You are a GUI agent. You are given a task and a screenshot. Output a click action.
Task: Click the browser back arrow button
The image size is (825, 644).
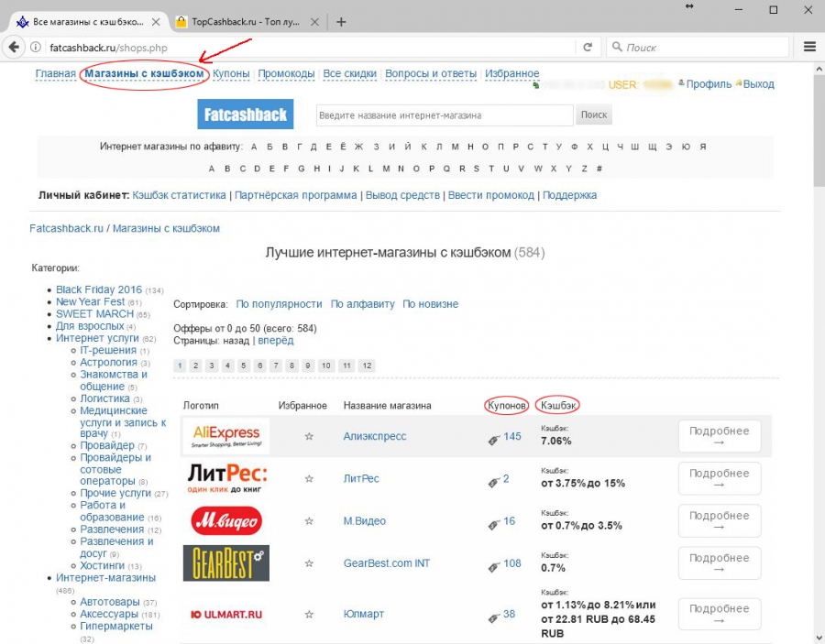14,48
